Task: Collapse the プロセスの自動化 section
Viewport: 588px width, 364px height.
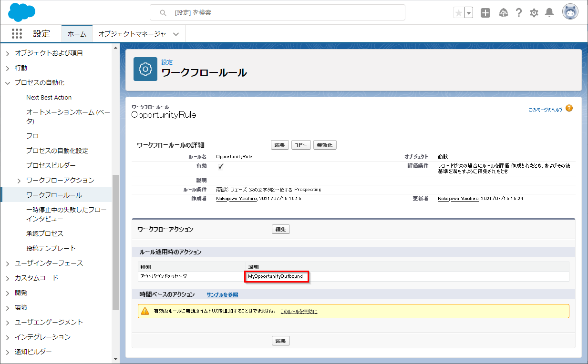Action: [x=8, y=83]
